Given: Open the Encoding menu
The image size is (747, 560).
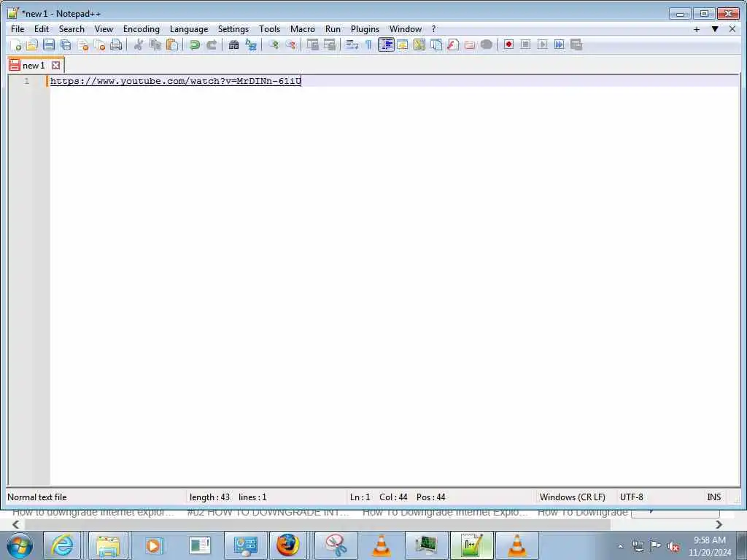Looking at the screenshot, I should (x=142, y=29).
